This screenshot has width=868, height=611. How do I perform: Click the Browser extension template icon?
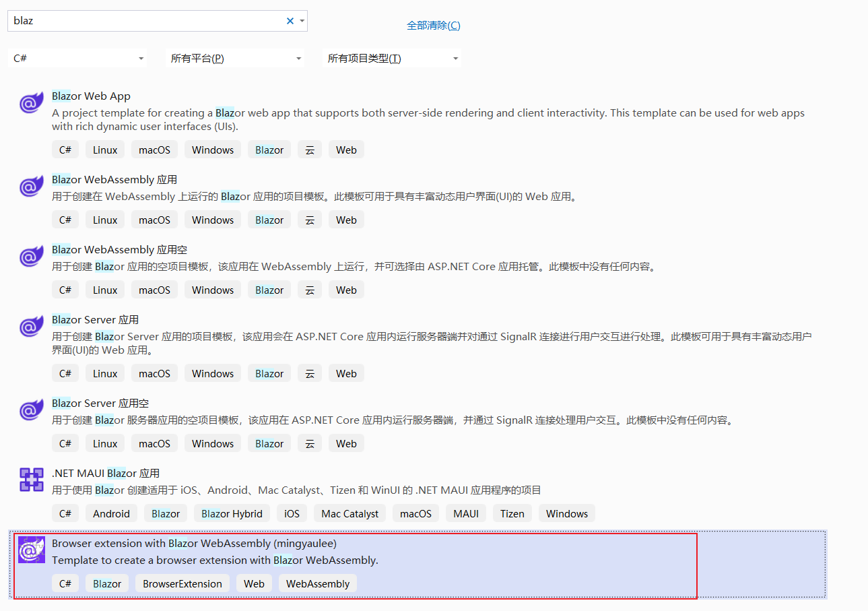pyautogui.click(x=32, y=550)
